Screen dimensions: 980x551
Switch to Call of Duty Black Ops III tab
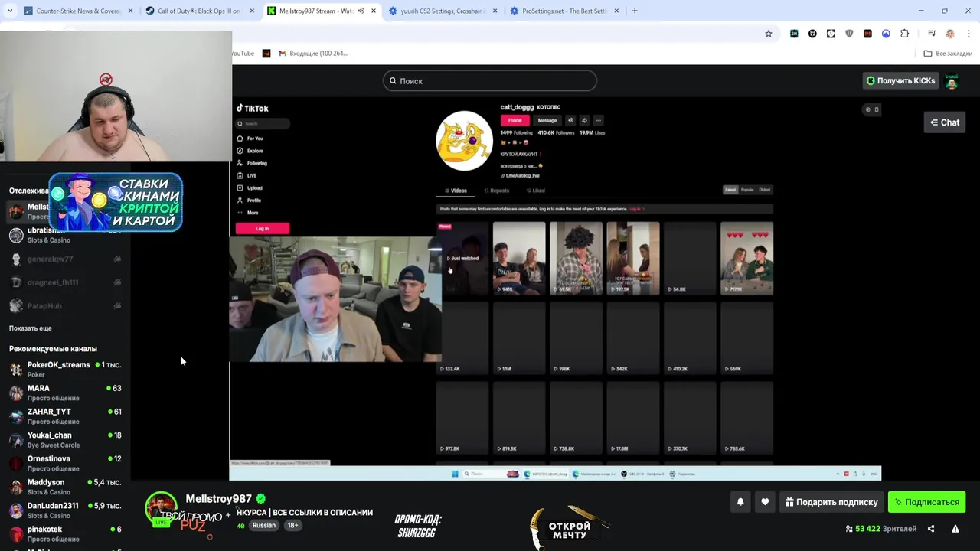pos(201,11)
